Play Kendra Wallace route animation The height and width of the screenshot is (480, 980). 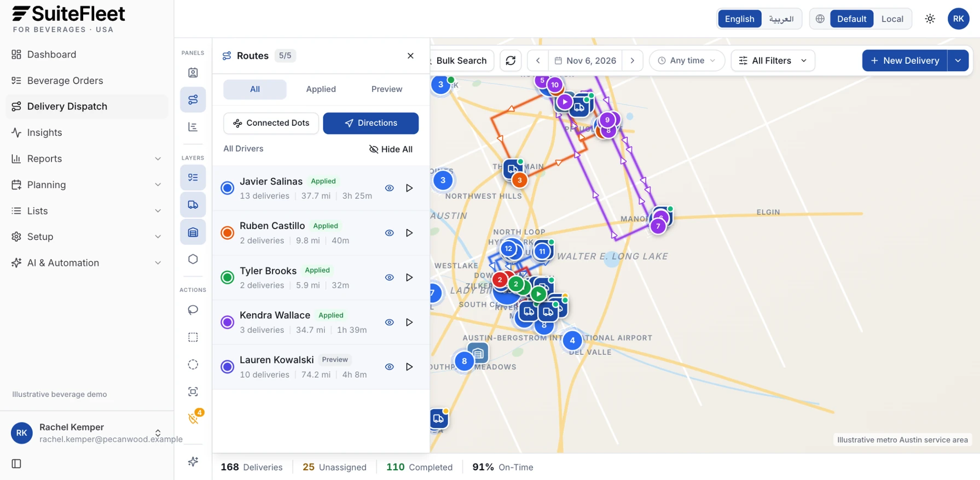click(409, 323)
